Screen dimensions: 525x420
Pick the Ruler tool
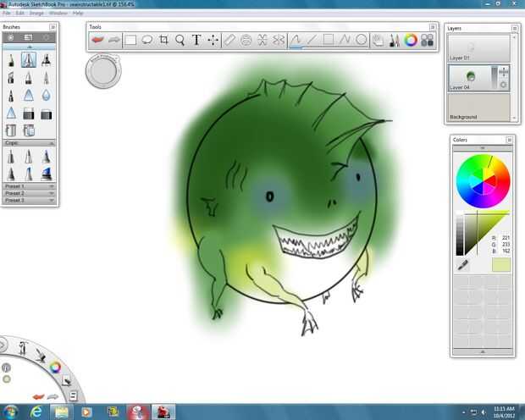pyautogui.click(x=229, y=40)
